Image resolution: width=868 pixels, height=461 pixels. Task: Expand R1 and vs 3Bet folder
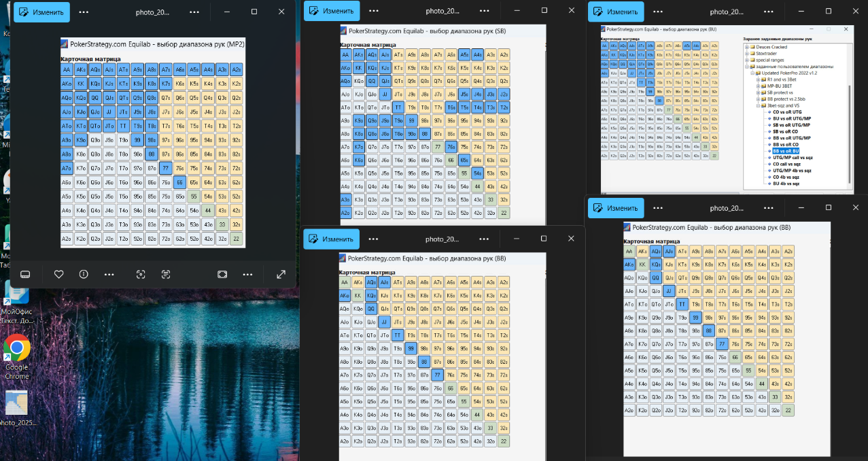click(x=758, y=80)
